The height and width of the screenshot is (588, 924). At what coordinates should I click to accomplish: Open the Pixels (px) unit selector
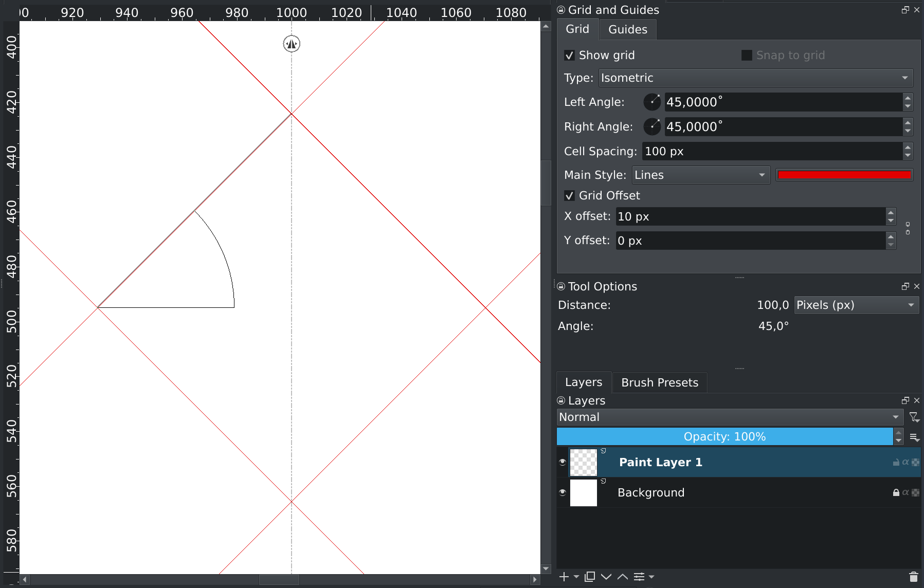click(856, 305)
